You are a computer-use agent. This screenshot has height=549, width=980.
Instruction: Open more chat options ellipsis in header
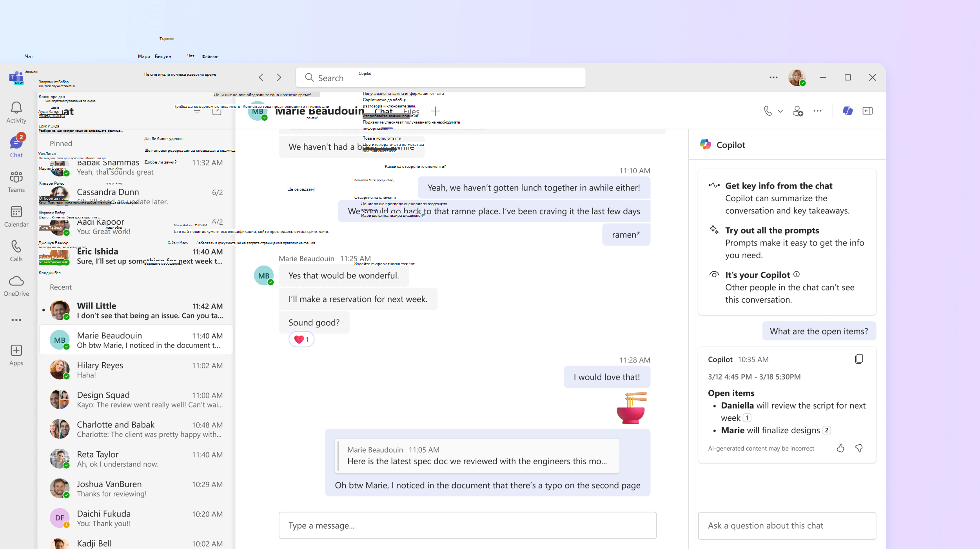click(x=817, y=111)
